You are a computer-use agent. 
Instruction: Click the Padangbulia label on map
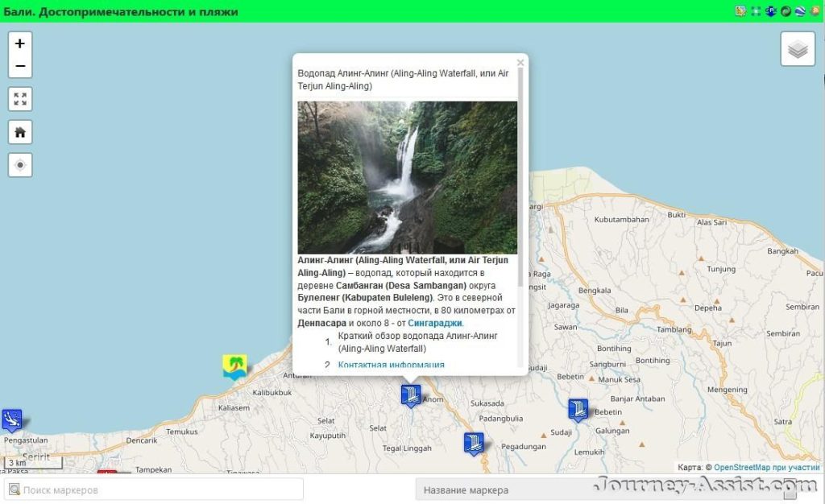501,419
